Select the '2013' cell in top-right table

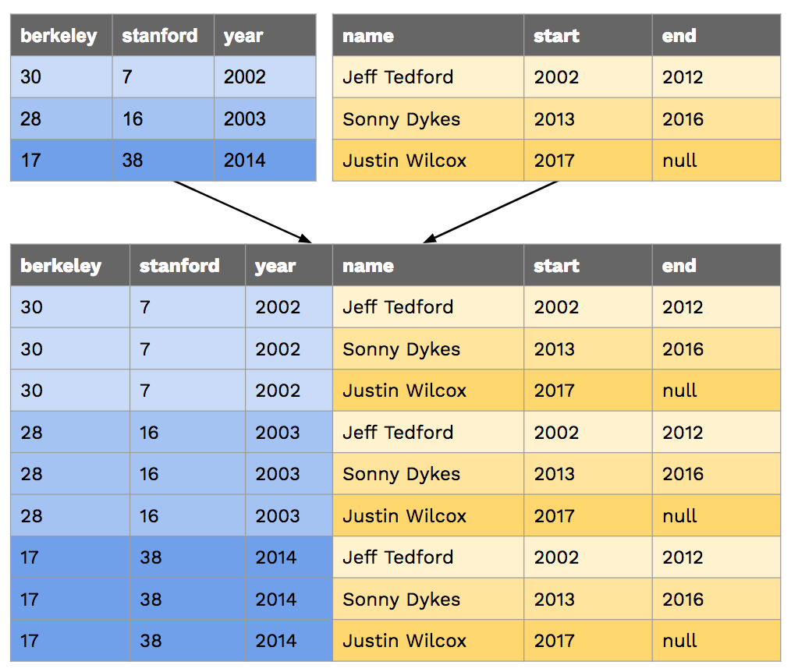(x=555, y=119)
